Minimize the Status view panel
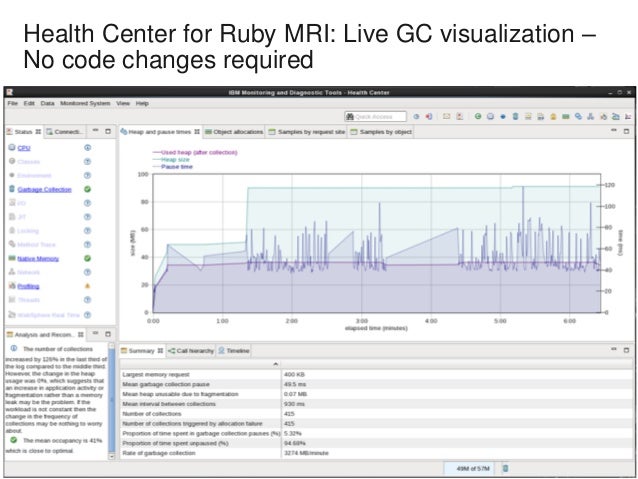This screenshot has width=638, height=479. 95,131
